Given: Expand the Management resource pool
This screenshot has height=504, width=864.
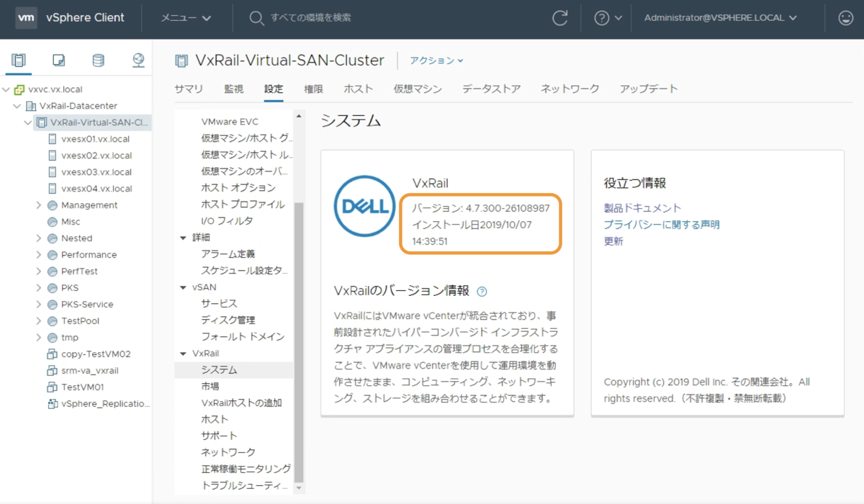Looking at the screenshot, I should pyautogui.click(x=39, y=205).
